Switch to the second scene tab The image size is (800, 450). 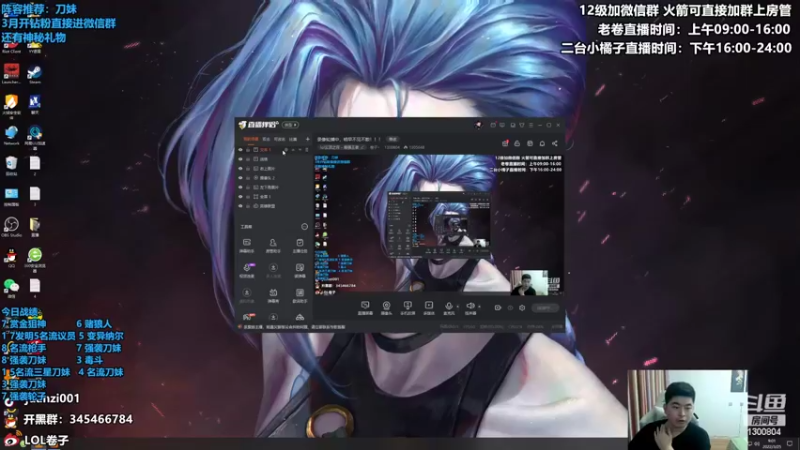[x=266, y=139]
